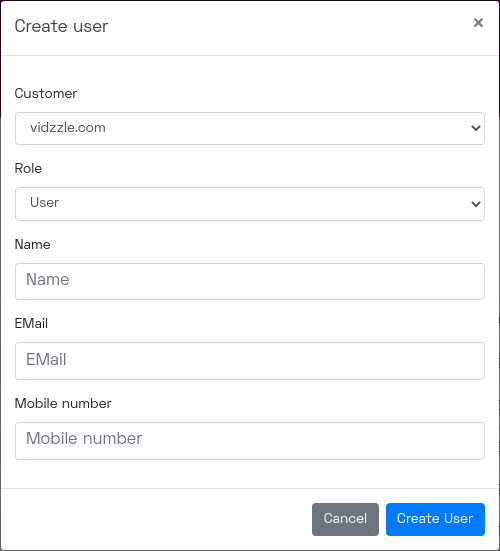Cancel user creation
The height and width of the screenshot is (551, 500).
[x=345, y=519]
